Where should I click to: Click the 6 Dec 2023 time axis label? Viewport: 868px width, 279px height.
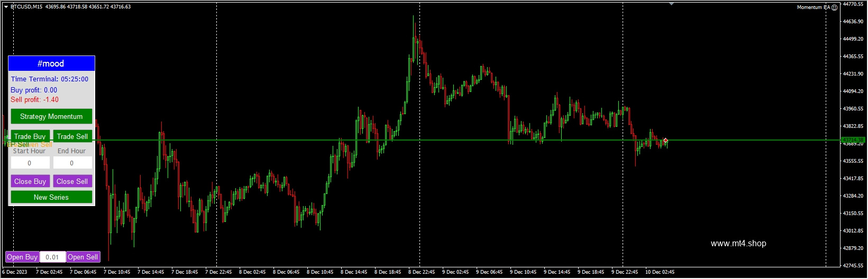point(15,272)
